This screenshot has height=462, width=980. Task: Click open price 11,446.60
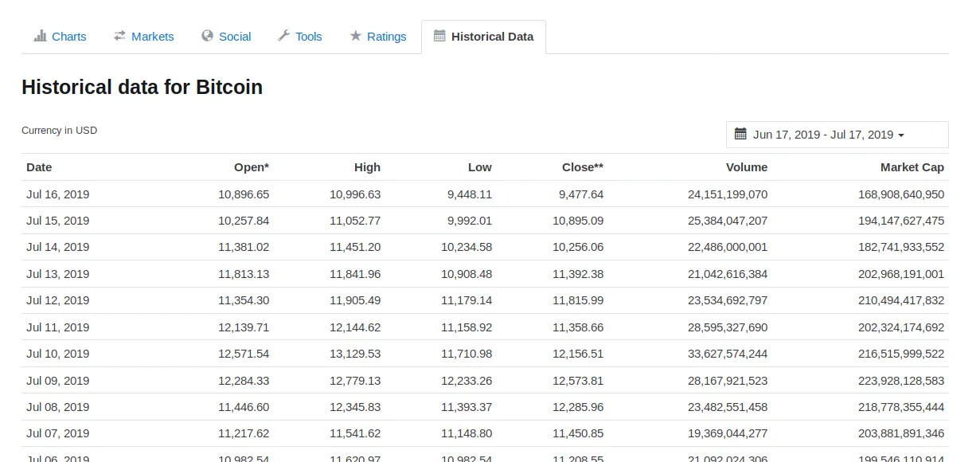pyautogui.click(x=244, y=407)
